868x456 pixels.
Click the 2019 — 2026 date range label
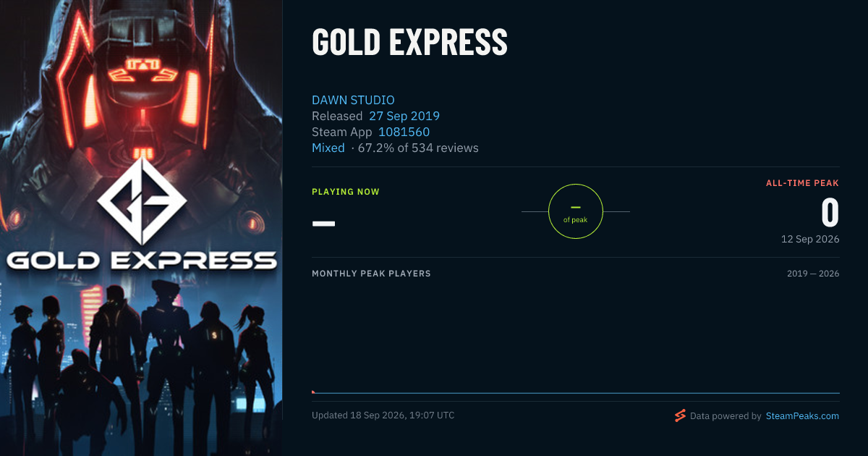click(x=813, y=274)
